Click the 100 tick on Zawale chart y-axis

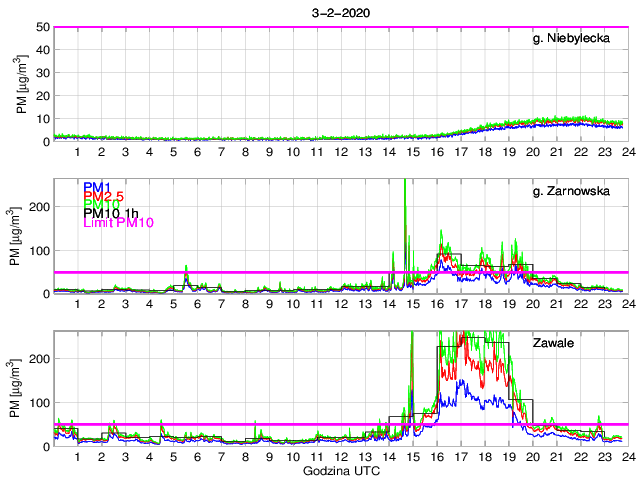tap(39, 402)
